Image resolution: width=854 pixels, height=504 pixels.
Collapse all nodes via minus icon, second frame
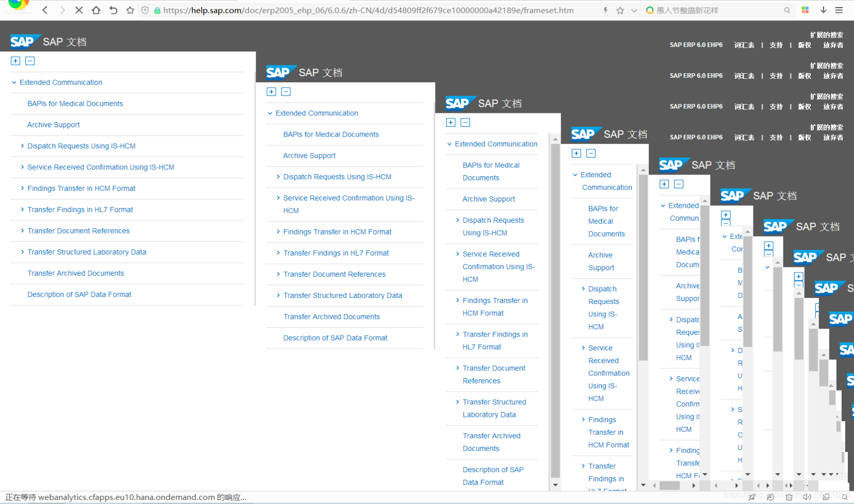tap(286, 92)
